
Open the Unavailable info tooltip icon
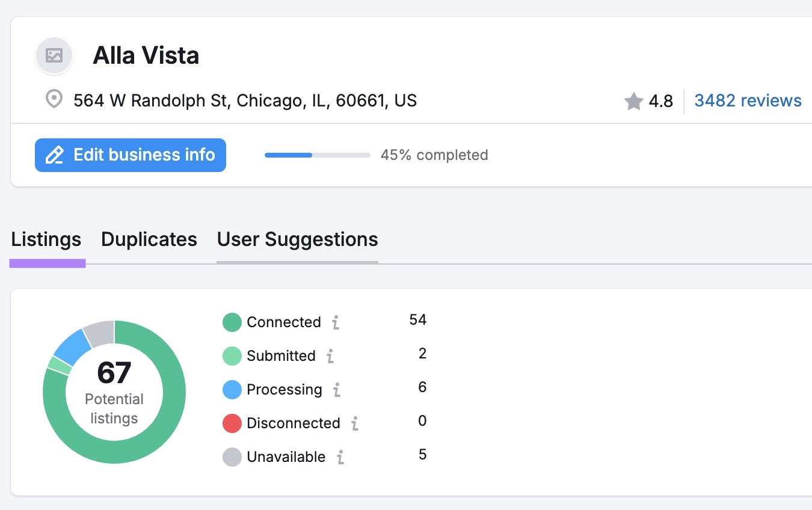pyautogui.click(x=340, y=457)
